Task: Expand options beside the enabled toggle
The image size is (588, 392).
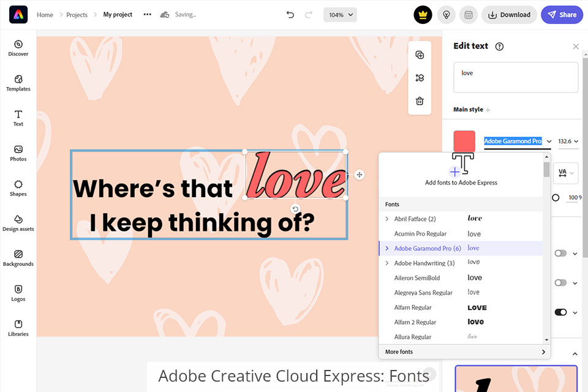Action: tap(575, 312)
